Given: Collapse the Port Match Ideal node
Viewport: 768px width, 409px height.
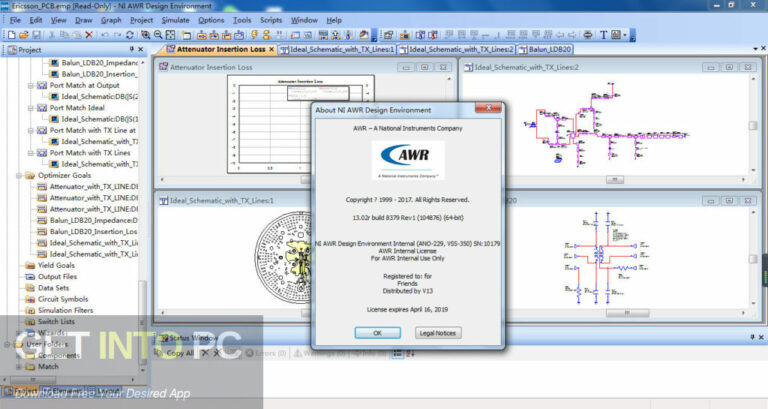Looking at the screenshot, I should [x=30, y=108].
